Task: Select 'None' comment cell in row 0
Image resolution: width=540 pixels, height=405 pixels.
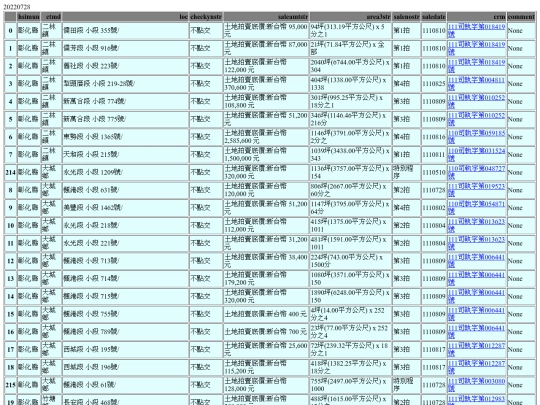Action: 521,30
